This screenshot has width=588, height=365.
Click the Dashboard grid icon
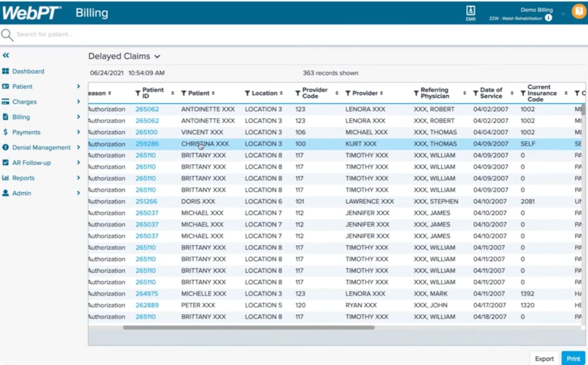pos(6,71)
